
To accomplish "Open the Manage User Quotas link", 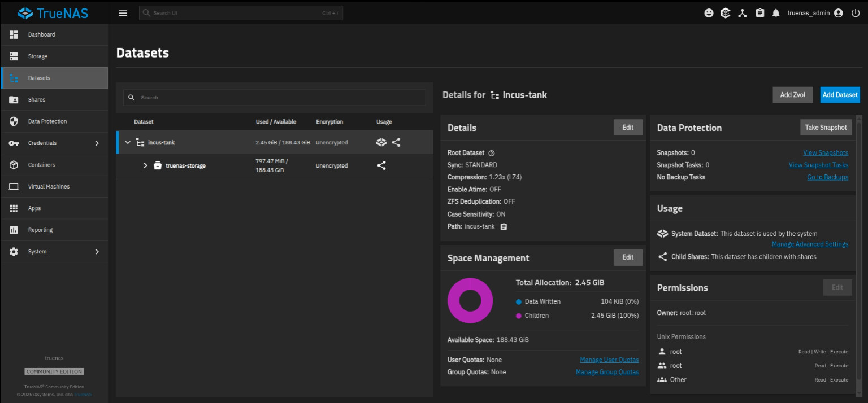I will (609, 360).
